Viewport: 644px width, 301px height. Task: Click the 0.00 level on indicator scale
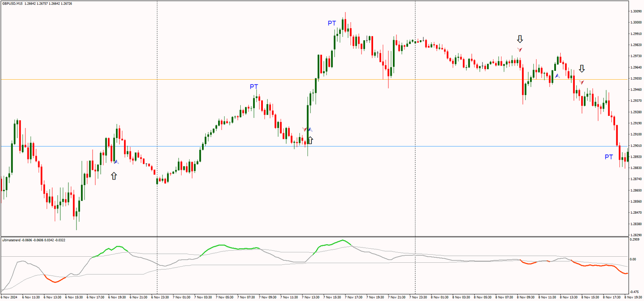(633, 259)
